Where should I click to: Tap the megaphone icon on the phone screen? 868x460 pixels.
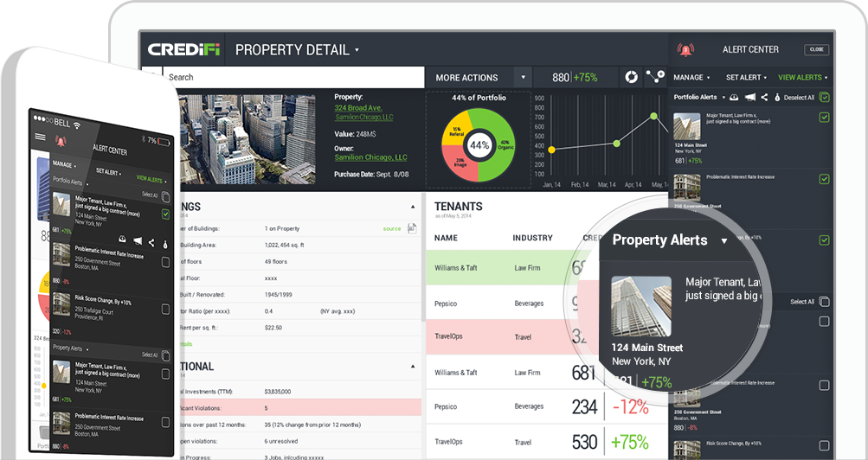pos(138,241)
